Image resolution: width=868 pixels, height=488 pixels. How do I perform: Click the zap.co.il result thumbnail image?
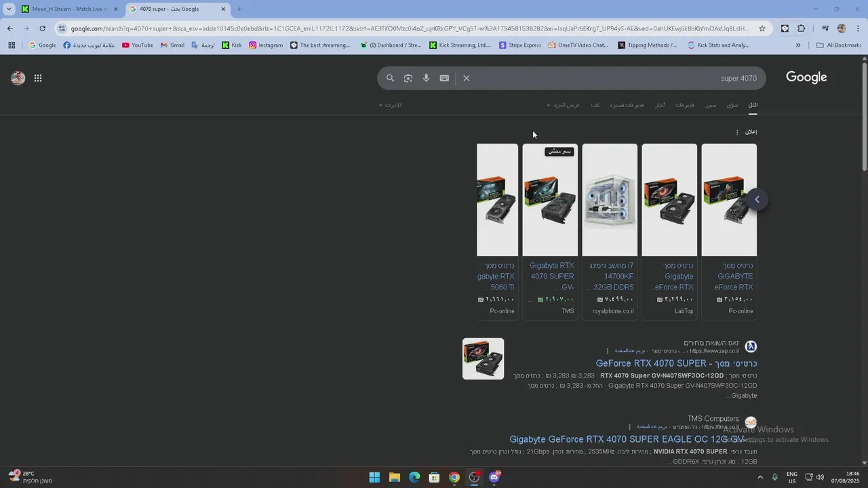(x=483, y=359)
